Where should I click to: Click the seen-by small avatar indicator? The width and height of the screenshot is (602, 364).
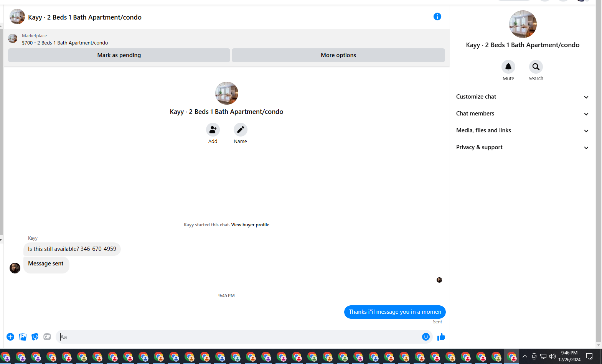tap(439, 280)
